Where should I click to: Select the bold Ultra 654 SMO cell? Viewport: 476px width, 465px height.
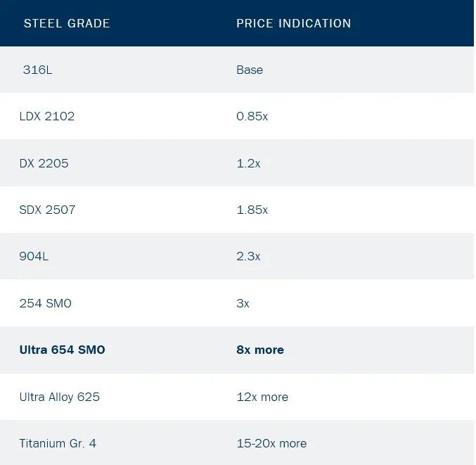click(x=62, y=350)
